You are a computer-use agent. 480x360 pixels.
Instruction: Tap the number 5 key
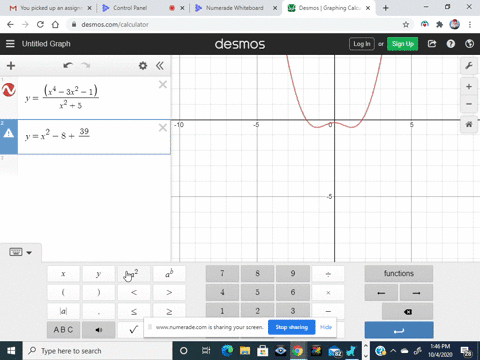258,292
